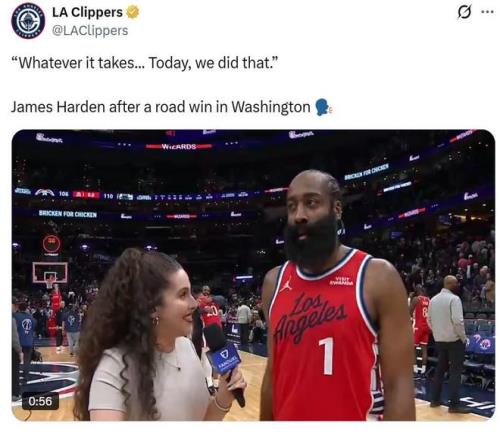Click the speaking head emoji
This screenshot has height=440, width=500.
[x=323, y=107]
